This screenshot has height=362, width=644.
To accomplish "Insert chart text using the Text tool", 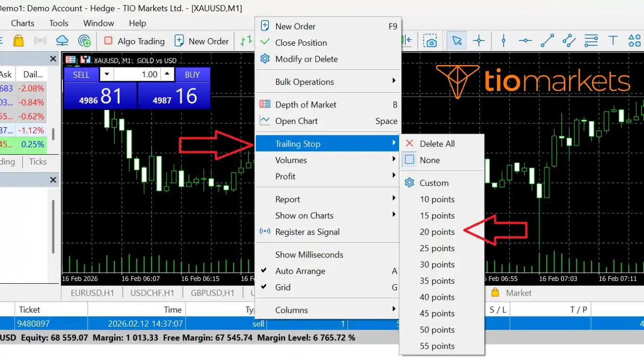I will click(x=612, y=41).
